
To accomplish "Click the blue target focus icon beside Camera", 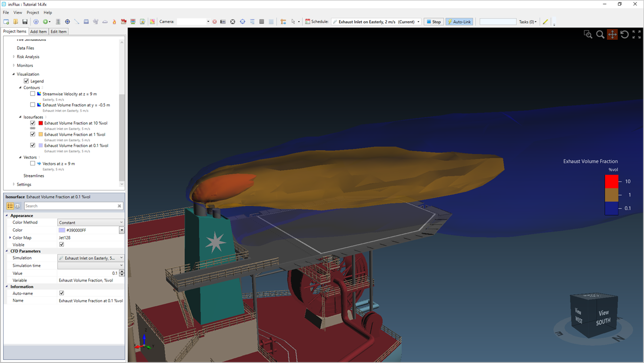I will (243, 22).
